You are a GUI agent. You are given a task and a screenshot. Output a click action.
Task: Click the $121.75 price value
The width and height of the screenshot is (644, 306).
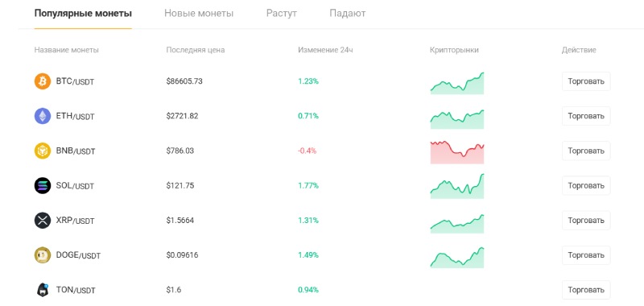tap(180, 186)
